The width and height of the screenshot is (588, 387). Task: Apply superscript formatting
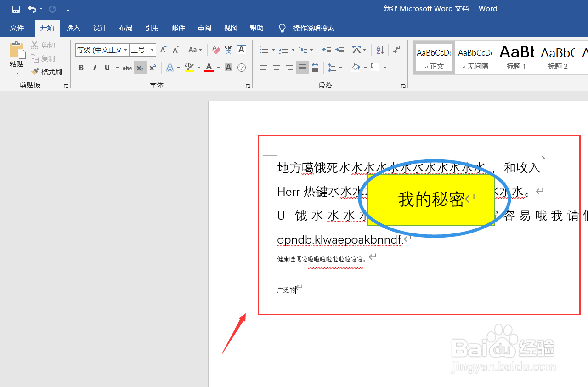point(152,68)
